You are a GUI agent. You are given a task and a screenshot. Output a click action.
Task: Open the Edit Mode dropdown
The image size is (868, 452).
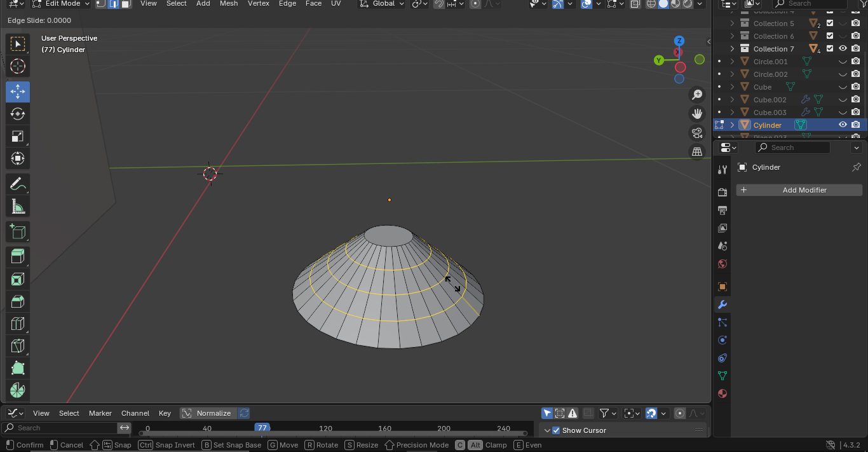[62, 4]
